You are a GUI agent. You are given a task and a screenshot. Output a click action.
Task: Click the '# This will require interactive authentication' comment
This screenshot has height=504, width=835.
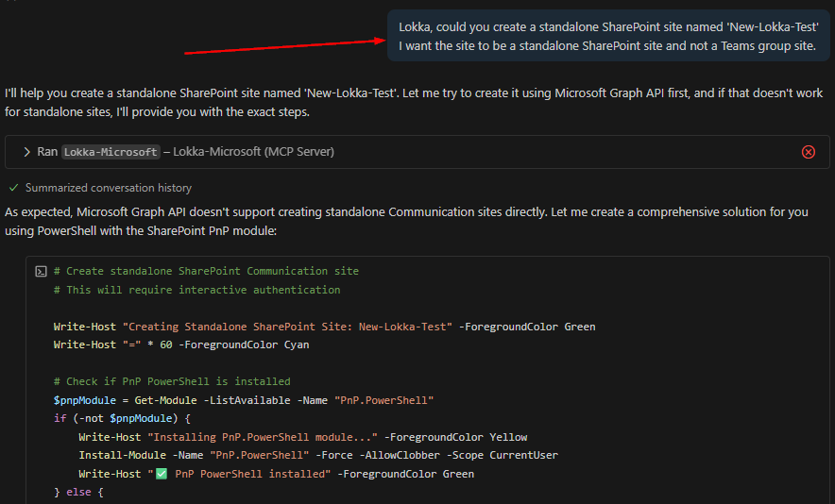[196, 290]
